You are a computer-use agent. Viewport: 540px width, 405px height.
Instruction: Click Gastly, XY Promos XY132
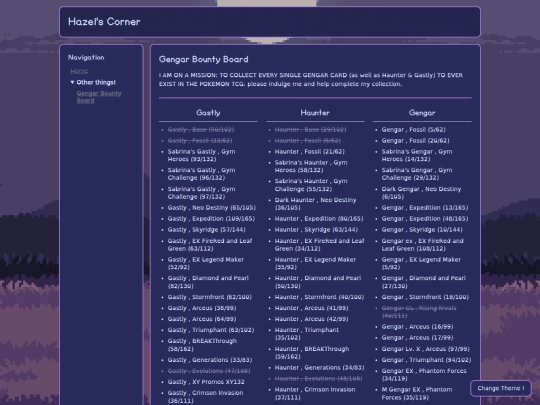[206, 382]
